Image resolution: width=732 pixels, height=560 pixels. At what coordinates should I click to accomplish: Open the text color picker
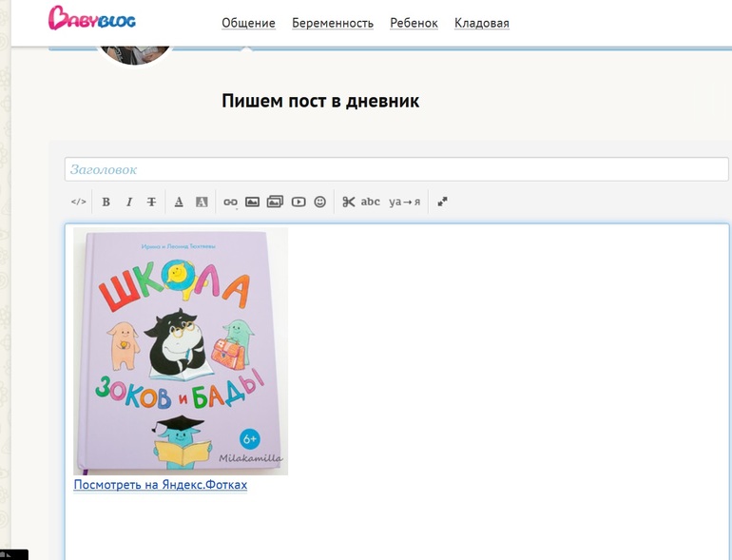[179, 202]
